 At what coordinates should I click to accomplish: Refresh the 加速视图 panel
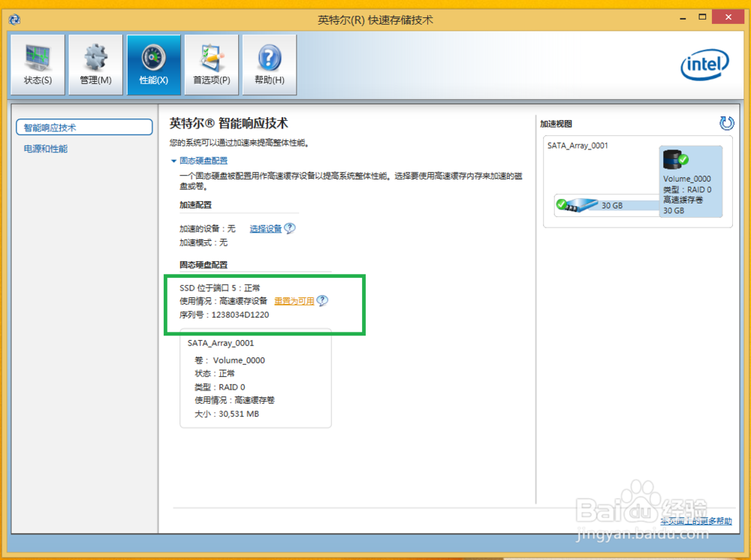click(726, 123)
